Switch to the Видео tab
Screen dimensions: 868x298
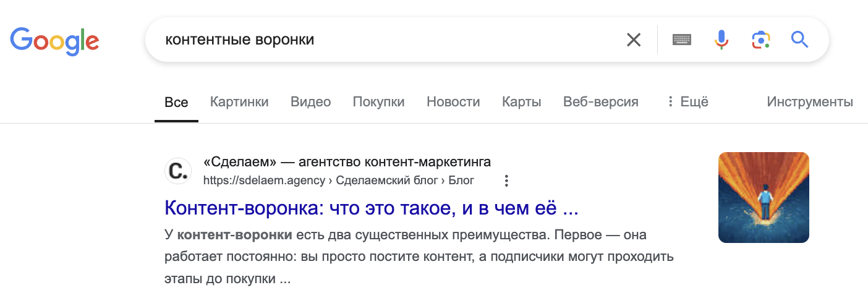click(310, 101)
